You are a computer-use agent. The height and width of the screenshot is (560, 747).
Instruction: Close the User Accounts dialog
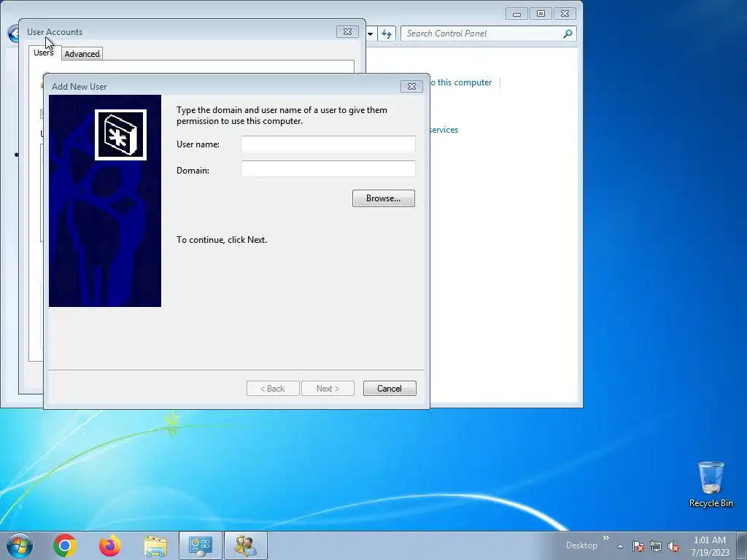[x=347, y=31]
